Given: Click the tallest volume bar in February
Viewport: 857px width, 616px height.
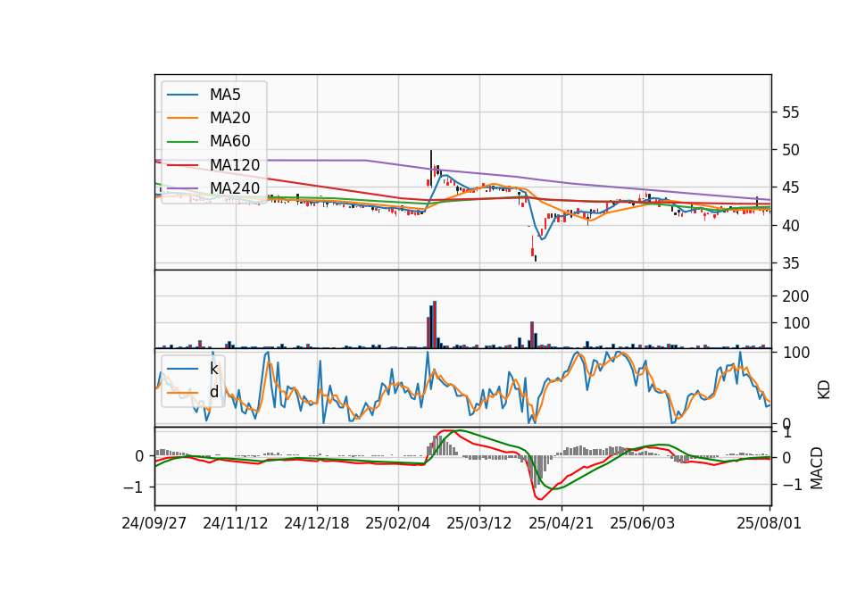Looking at the screenshot, I should [x=435, y=325].
